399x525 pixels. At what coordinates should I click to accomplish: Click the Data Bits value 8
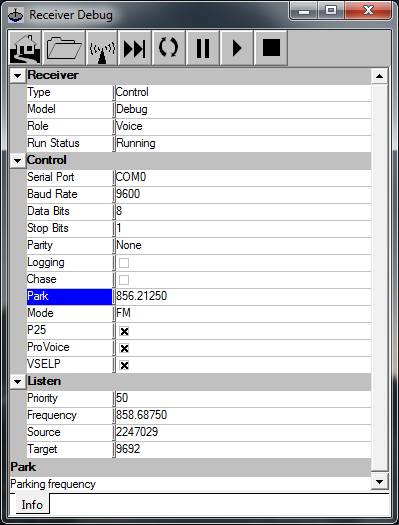[x=119, y=211]
